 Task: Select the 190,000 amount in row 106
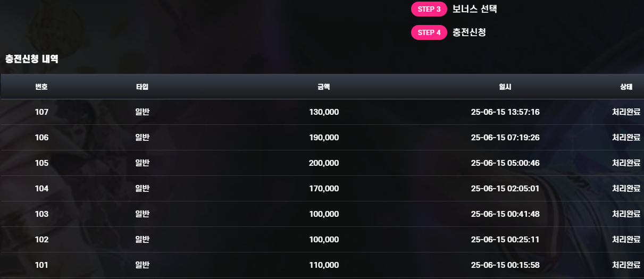pyautogui.click(x=324, y=138)
